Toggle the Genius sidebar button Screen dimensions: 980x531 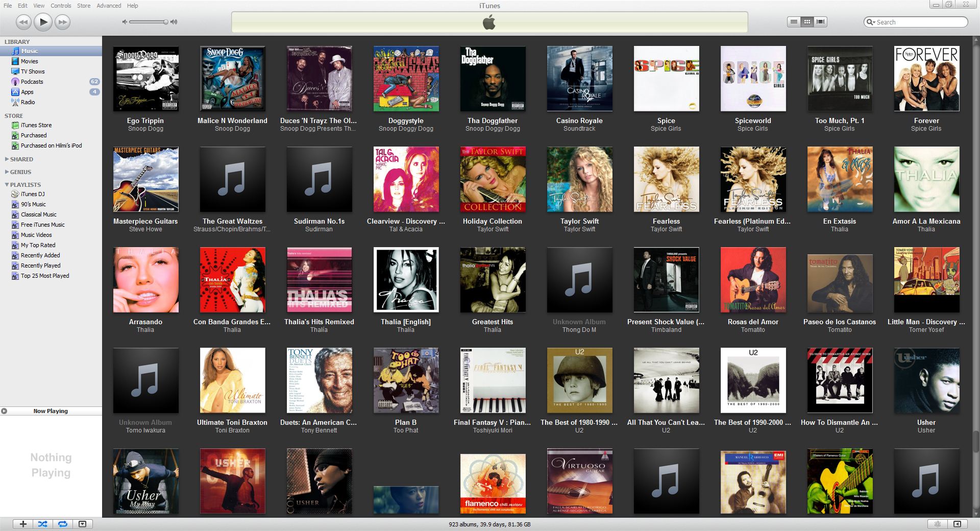[x=958, y=524]
